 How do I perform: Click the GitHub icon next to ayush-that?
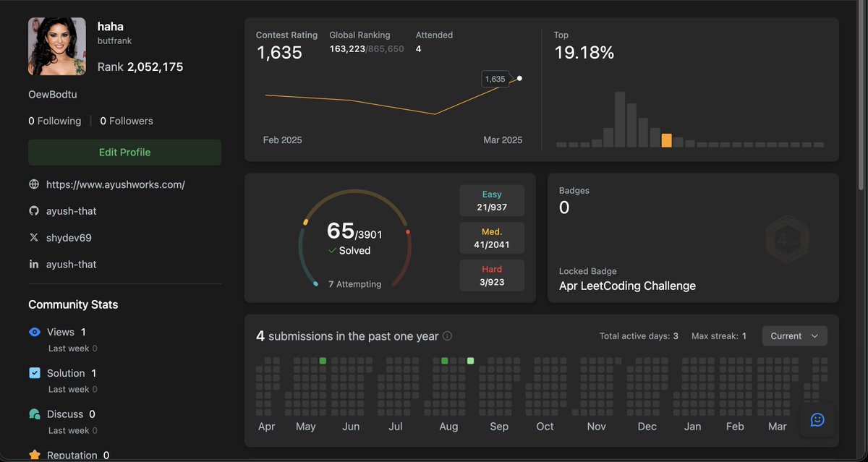[33, 211]
